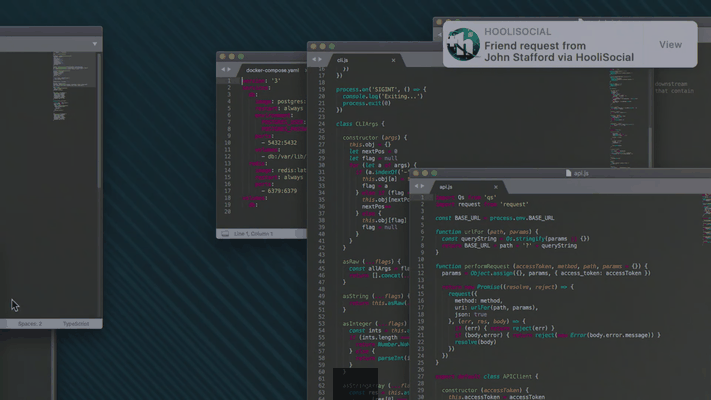The image size is (711, 400).
Task: Select the cli.js tab
Action: click(x=342, y=60)
